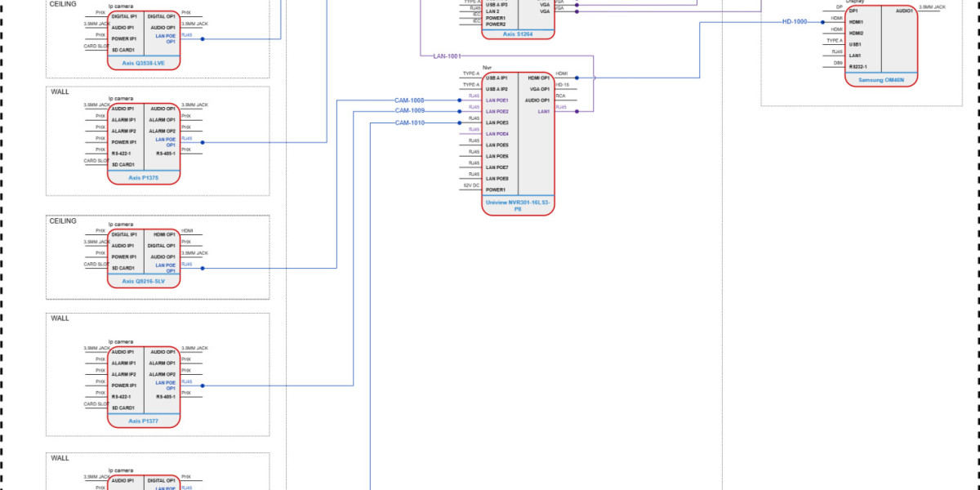The height and width of the screenshot is (490, 980).
Task: Select LAN POE4 port on the NVR
Action: [497, 134]
